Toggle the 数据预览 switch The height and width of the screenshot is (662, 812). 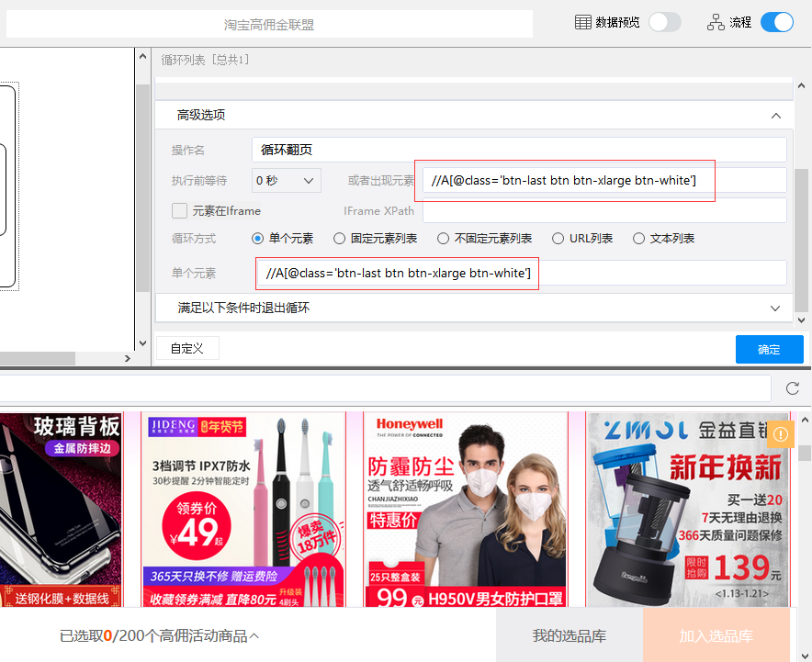[x=665, y=22]
